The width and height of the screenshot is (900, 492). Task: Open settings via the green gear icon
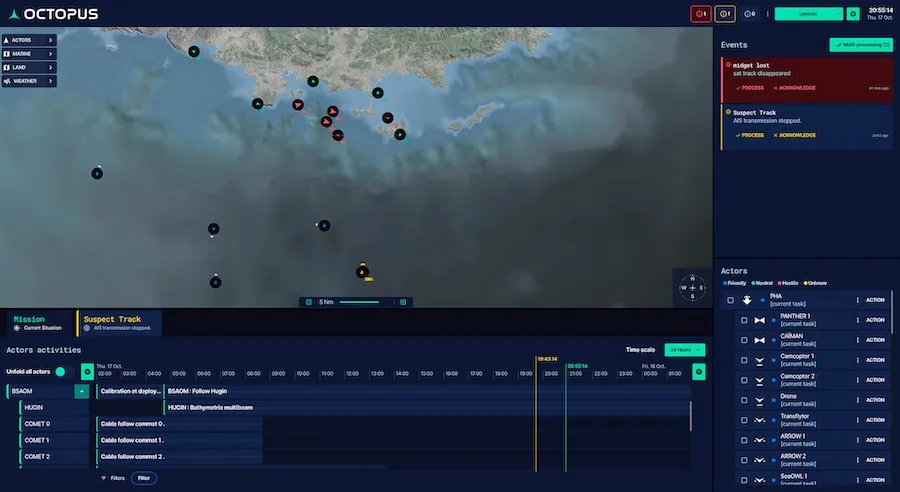[x=853, y=14]
